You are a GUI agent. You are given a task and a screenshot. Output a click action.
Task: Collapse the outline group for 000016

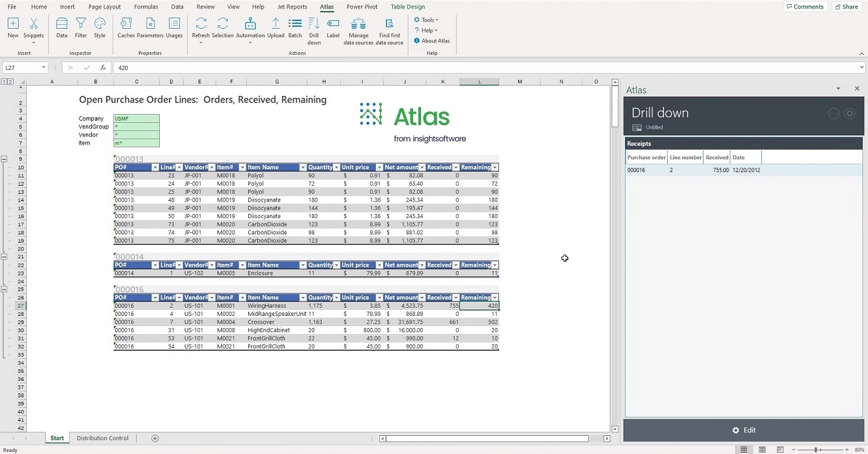(x=4, y=290)
